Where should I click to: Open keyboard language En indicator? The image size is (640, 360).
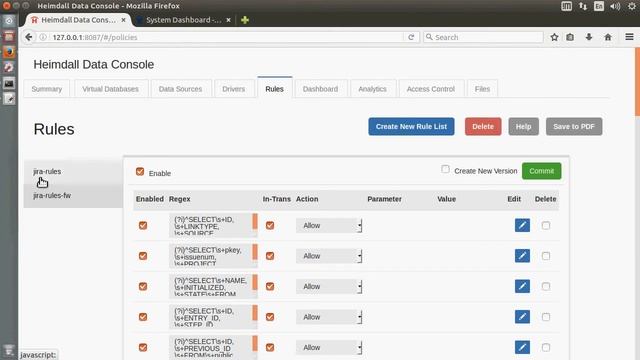[599, 6]
